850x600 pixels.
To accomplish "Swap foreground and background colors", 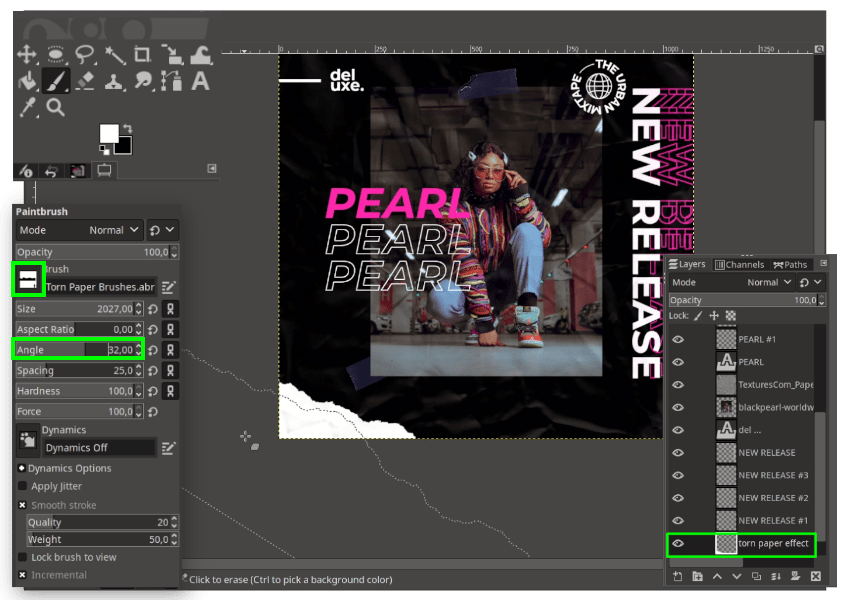I will click(128, 129).
